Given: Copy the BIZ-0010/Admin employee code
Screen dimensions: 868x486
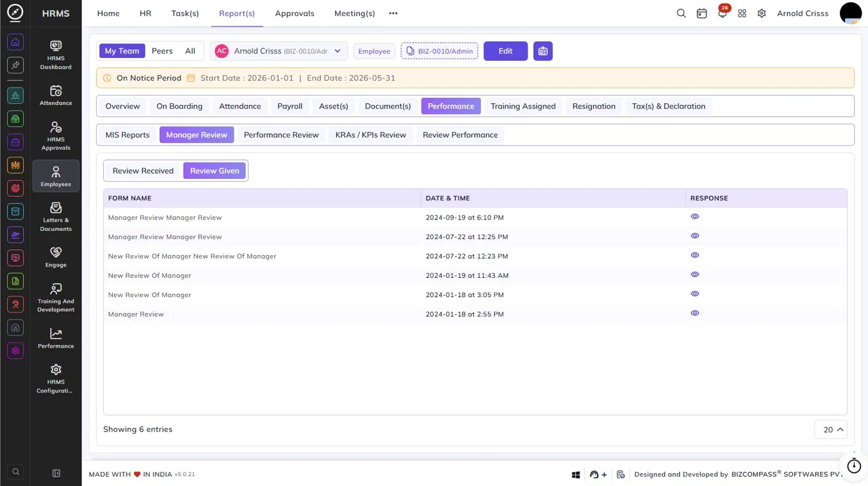Looking at the screenshot, I should 439,51.
